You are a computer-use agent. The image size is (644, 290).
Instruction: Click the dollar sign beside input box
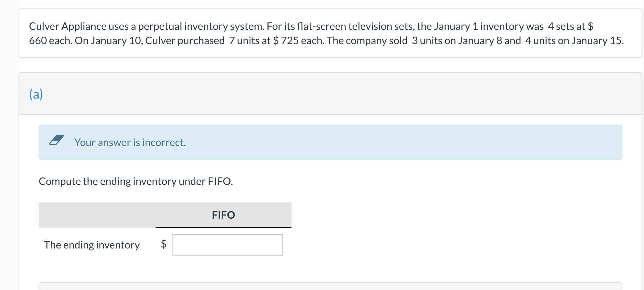(x=164, y=244)
